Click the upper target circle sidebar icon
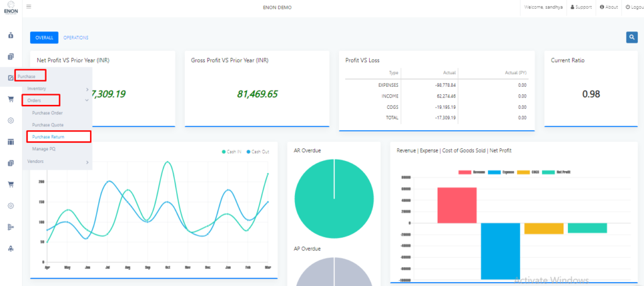 click(11, 121)
